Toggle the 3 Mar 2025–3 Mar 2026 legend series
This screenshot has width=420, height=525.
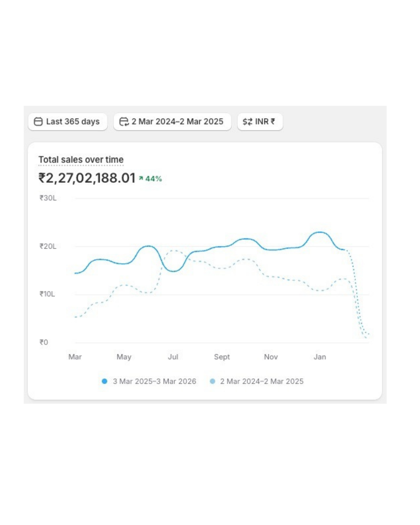click(149, 381)
